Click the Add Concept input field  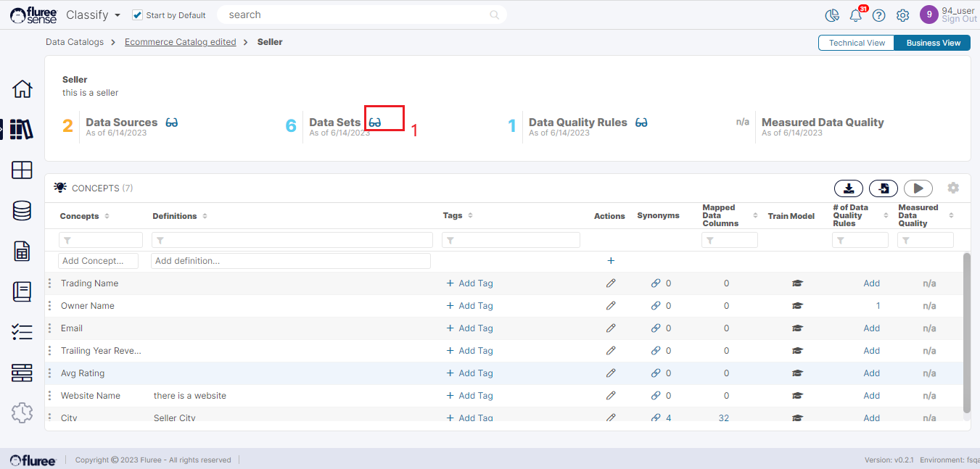click(98, 261)
